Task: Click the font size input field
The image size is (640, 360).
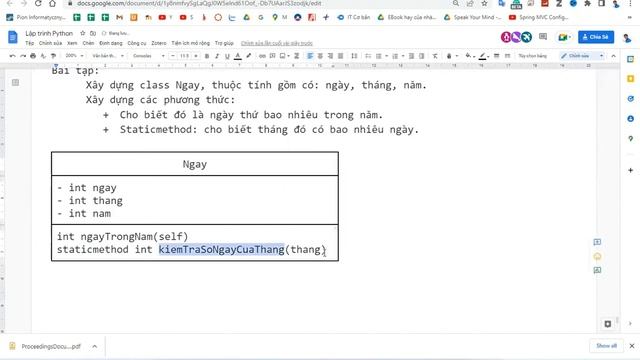Action: pos(184,56)
